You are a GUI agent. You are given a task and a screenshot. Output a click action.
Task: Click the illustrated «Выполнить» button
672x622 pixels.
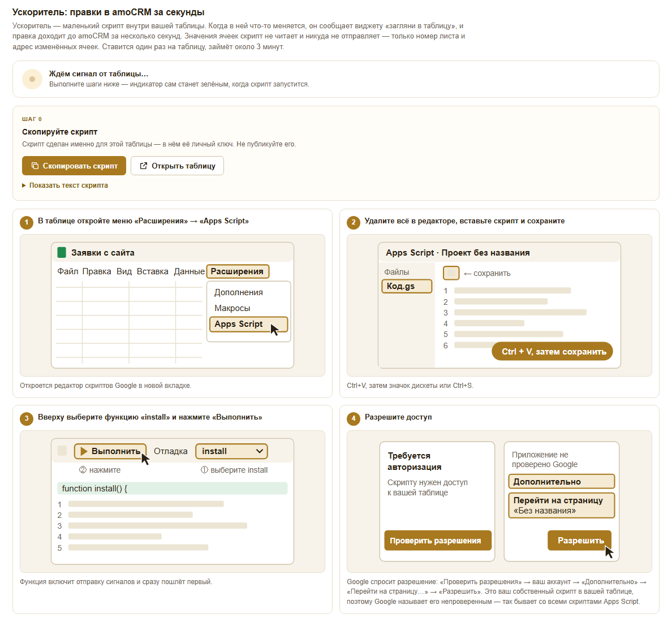pos(110,451)
